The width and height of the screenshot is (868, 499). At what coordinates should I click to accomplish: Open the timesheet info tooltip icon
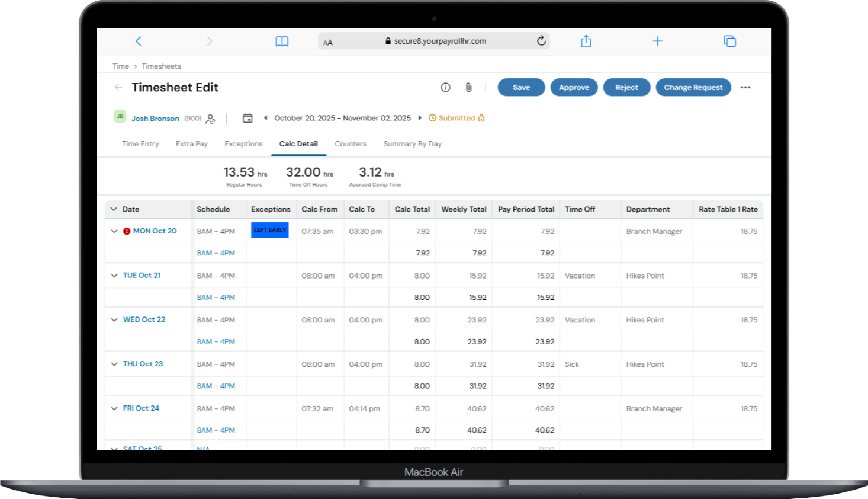(445, 87)
